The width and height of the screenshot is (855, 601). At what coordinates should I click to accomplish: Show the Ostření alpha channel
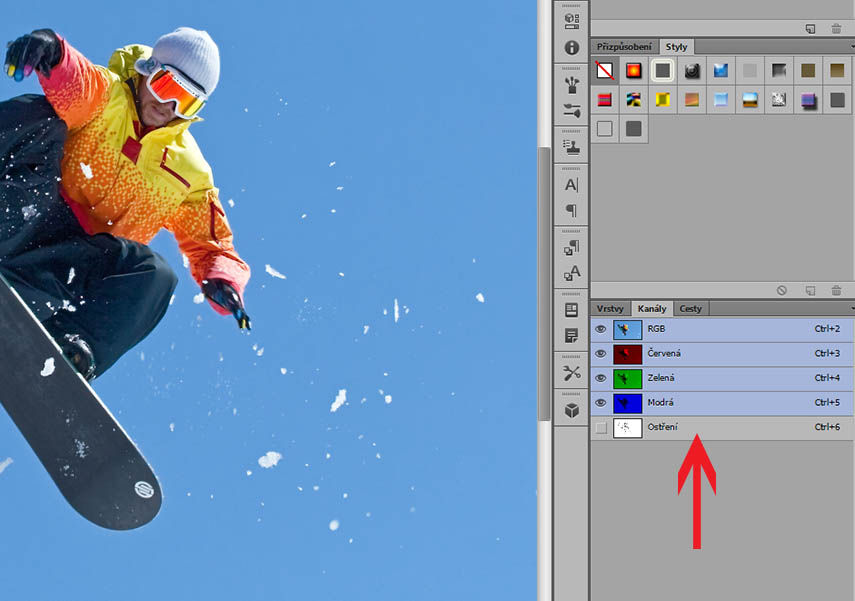click(601, 428)
